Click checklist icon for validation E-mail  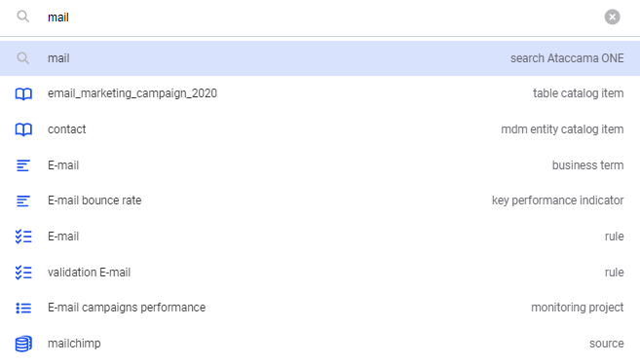pos(23,273)
